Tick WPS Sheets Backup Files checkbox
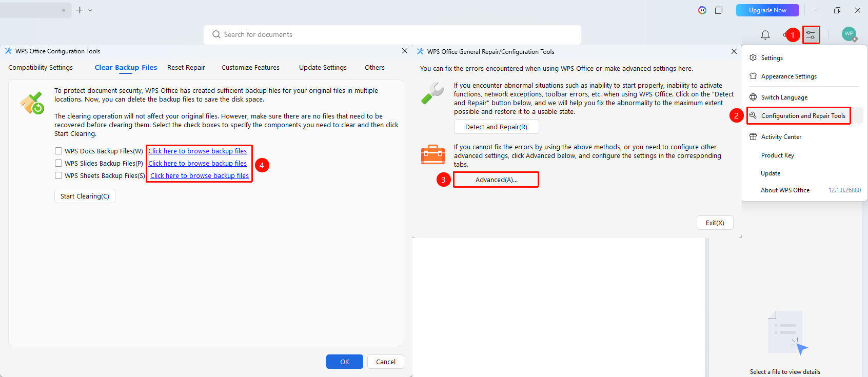The image size is (868, 377). pyautogui.click(x=58, y=175)
